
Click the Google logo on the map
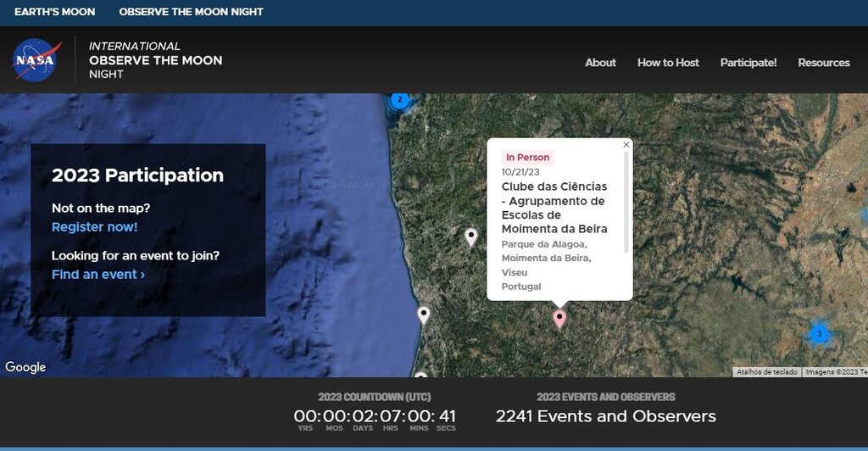[x=25, y=367]
